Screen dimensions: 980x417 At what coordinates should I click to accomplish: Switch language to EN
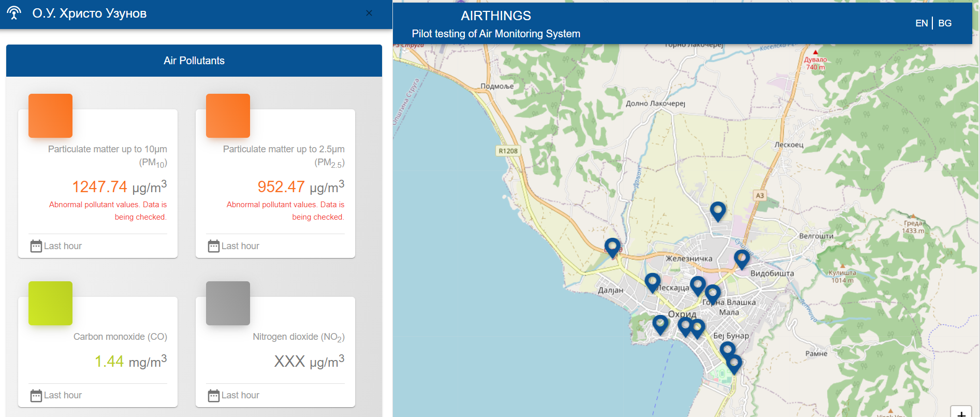tap(921, 23)
